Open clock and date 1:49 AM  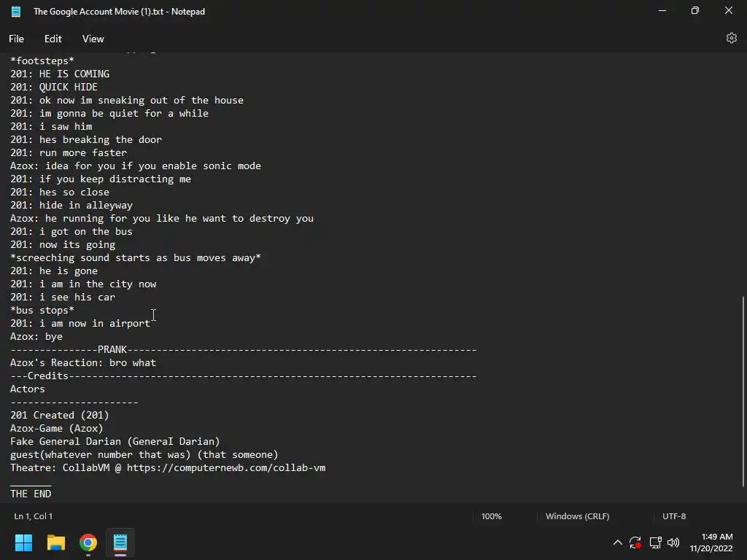(x=711, y=542)
